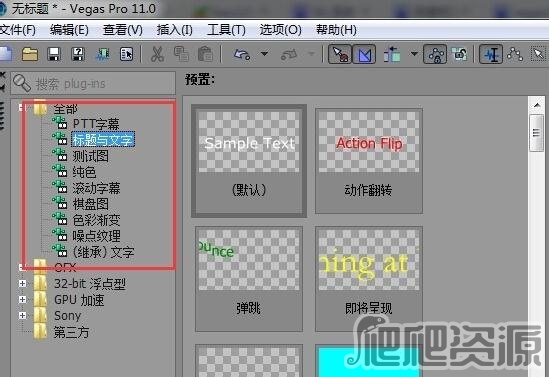This screenshot has height=377, width=549.
Task: Click the Render As icon
Action: point(102,54)
